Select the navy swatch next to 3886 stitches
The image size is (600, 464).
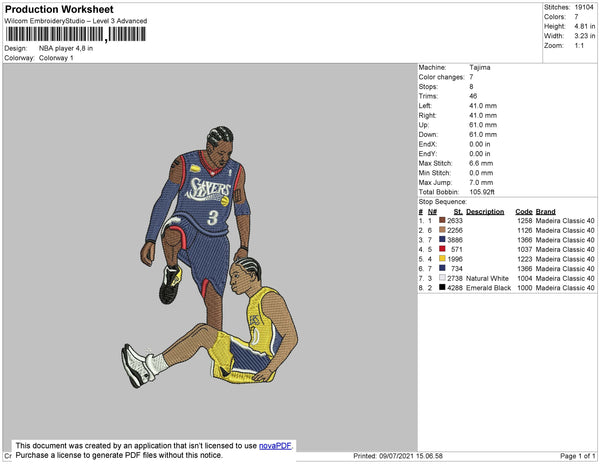442,239
